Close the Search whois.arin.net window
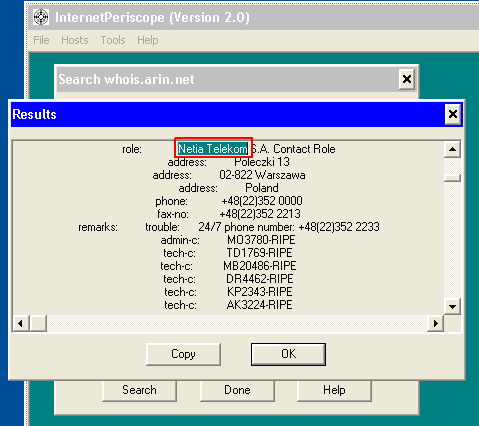Image resolution: width=479 pixels, height=426 pixels. (407, 79)
